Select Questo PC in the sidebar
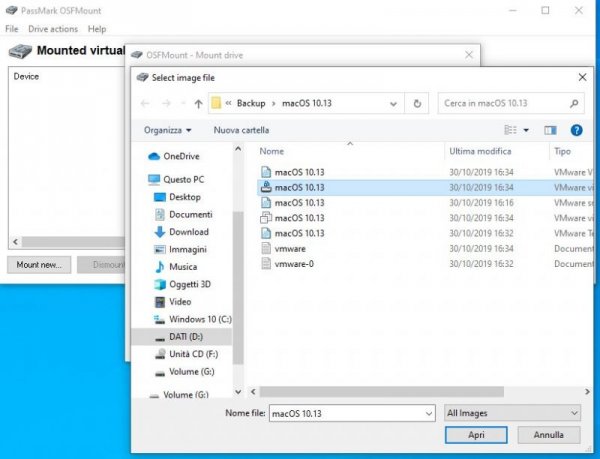Screen dimensions: 600x459 [x=184, y=179]
